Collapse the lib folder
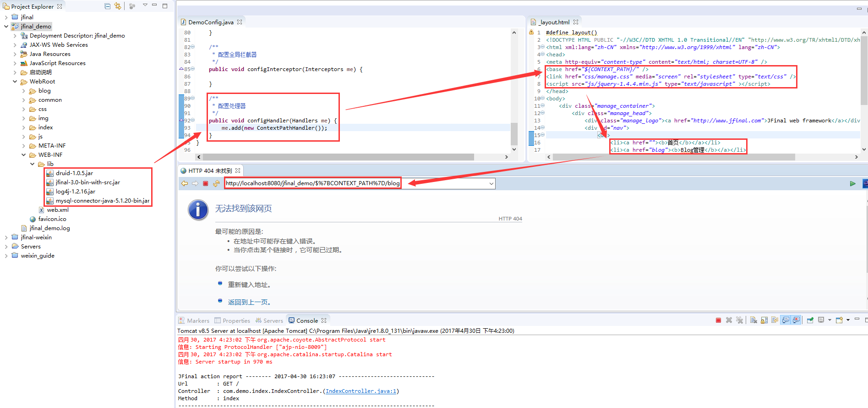Image resolution: width=868 pixels, height=408 pixels. (x=32, y=164)
